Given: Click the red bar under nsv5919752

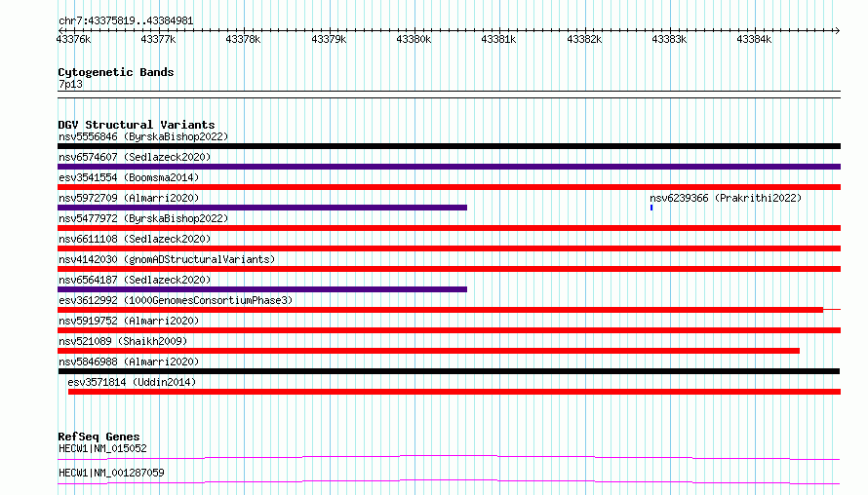Looking at the screenshot, I should (449, 330).
